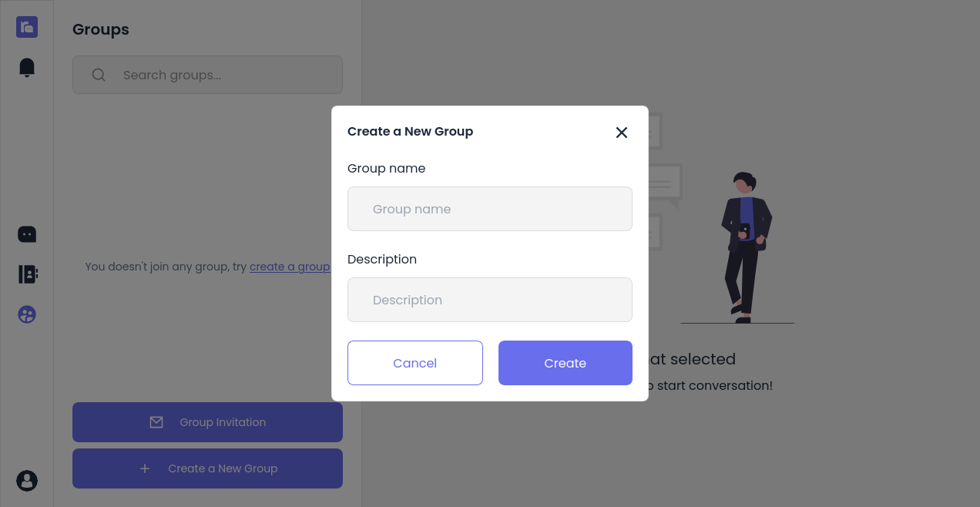Click the magnifier icon in the search box
The height and width of the screenshot is (507, 980).
pyautogui.click(x=99, y=75)
